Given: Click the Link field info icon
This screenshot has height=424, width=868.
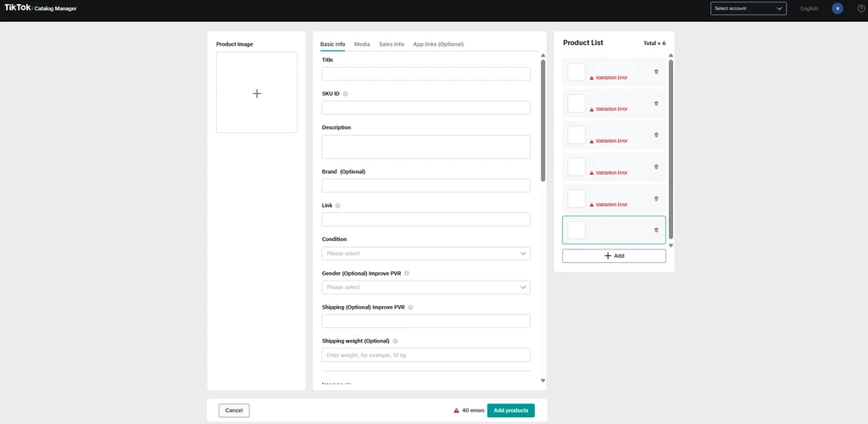Looking at the screenshot, I should point(338,205).
